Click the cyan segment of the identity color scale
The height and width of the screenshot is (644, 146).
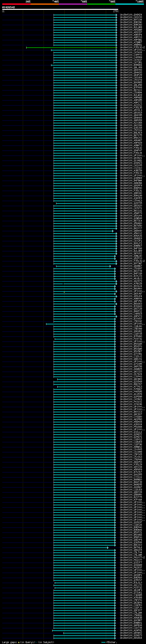pyautogui.click(x=130, y=4)
